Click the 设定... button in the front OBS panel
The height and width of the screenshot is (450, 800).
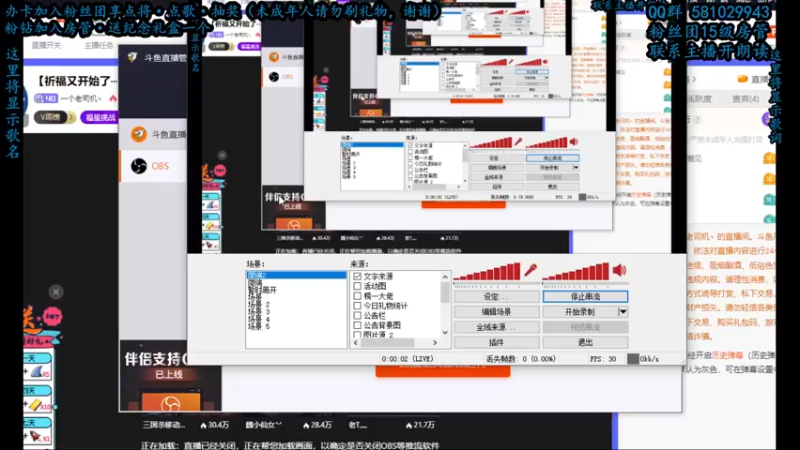496,296
